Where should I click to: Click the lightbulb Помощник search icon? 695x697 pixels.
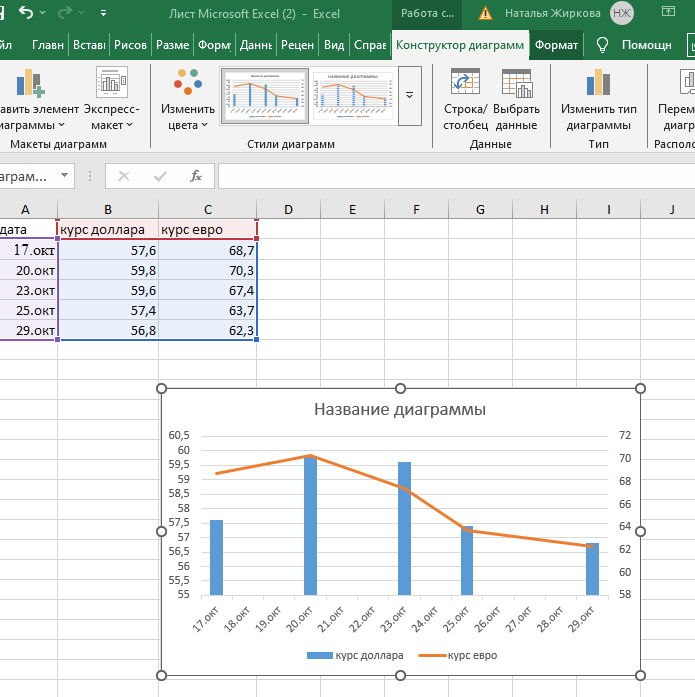click(x=602, y=45)
